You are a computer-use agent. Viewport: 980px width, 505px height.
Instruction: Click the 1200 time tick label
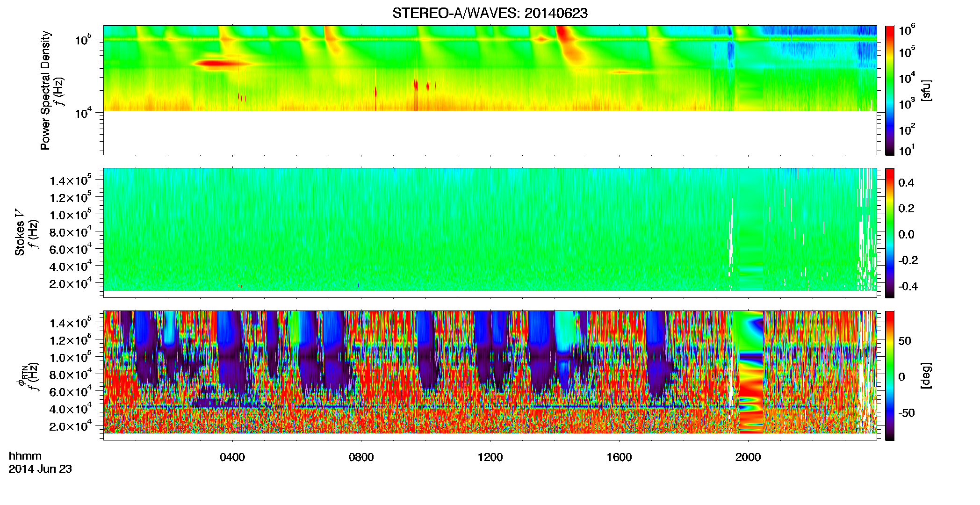pos(490,457)
